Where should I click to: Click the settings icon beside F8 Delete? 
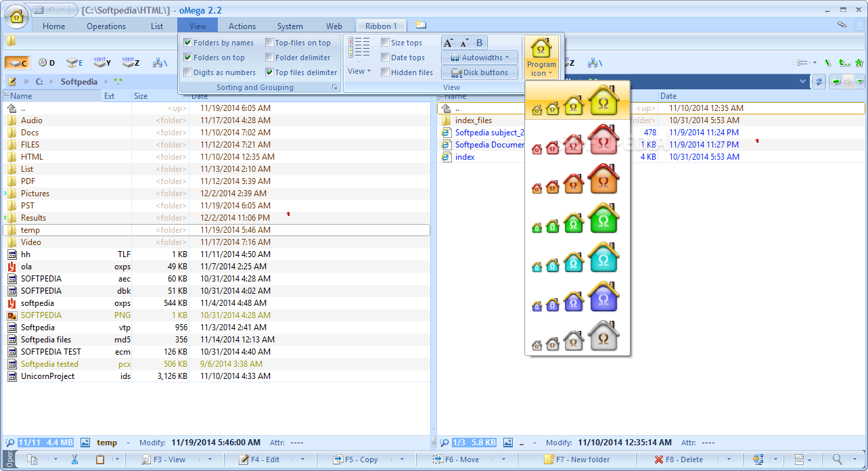[x=758, y=459]
